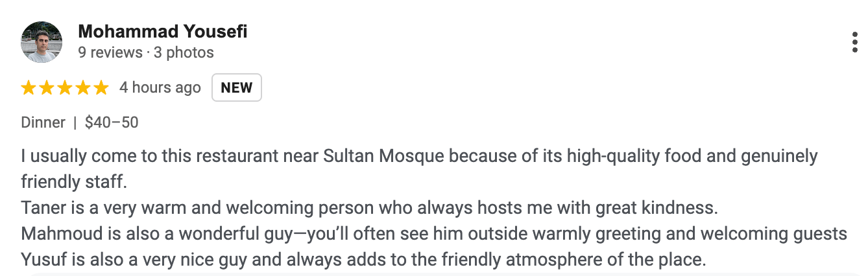Click the "friendly staff." line of text
This screenshot has width=868, height=276.
[74, 183]
